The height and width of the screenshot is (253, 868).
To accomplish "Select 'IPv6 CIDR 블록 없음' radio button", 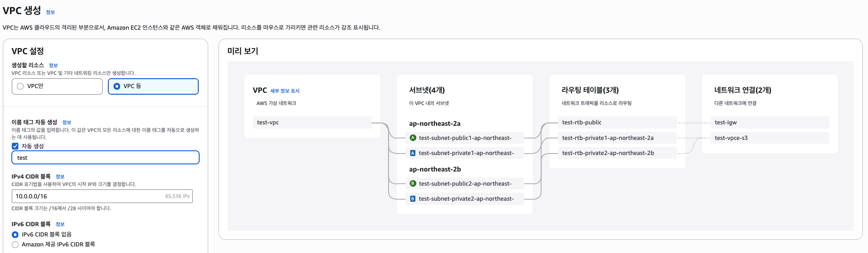I will coord(15,235).
